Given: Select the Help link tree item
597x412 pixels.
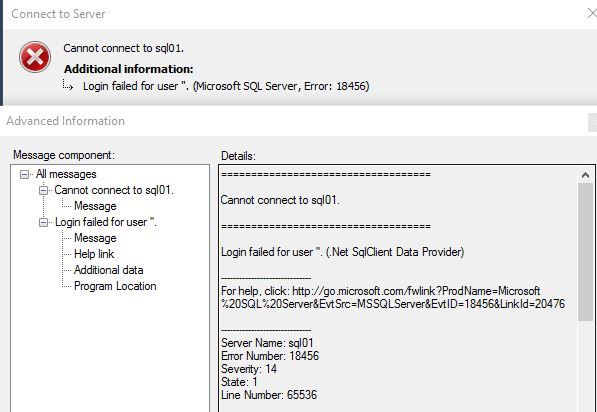Looking at the screenshot, I should pos(94,254).
